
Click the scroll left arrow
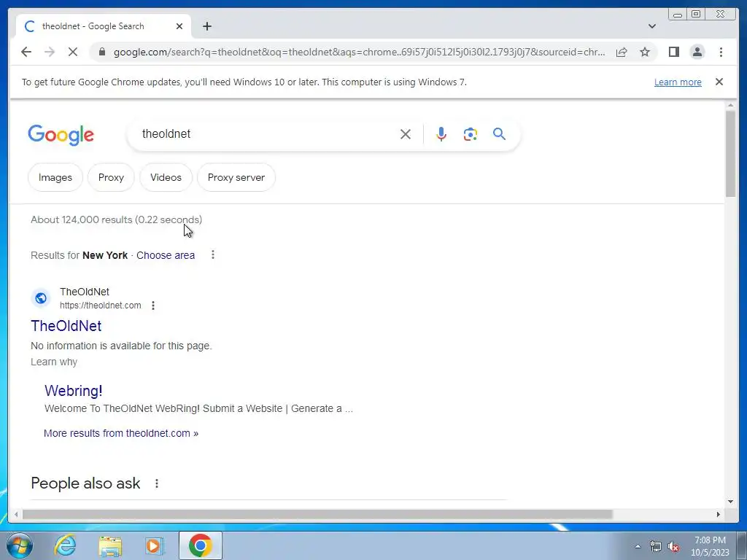click(x=16, y=514)
